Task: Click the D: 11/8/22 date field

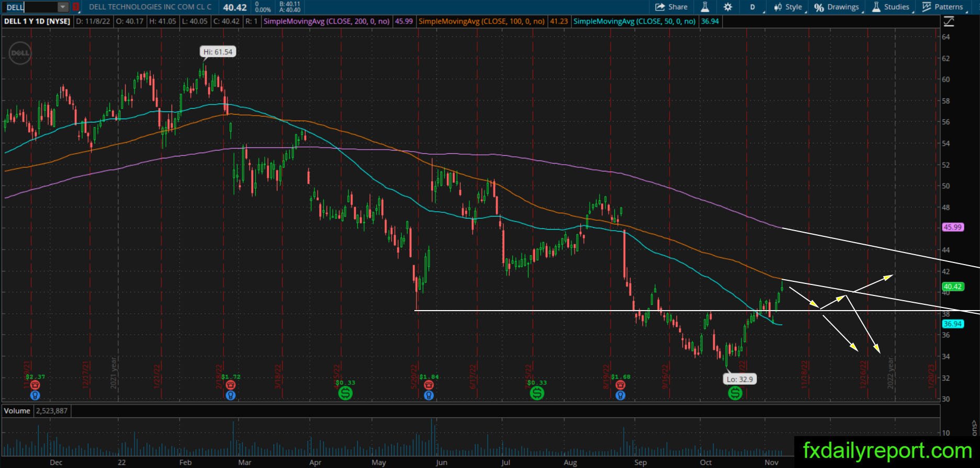Action: (94, 21)
